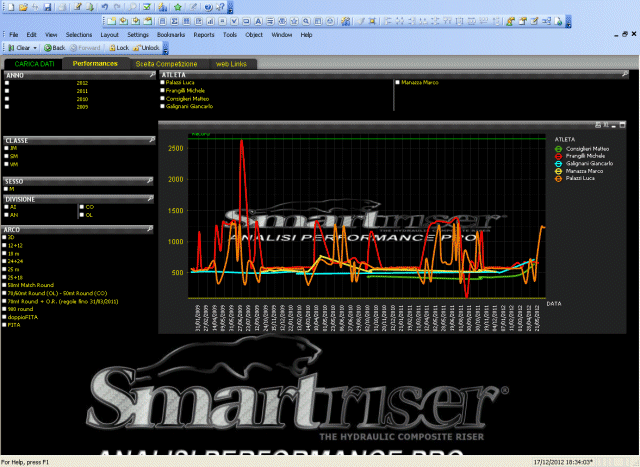Click the Create List Box icon

point(162,21)
